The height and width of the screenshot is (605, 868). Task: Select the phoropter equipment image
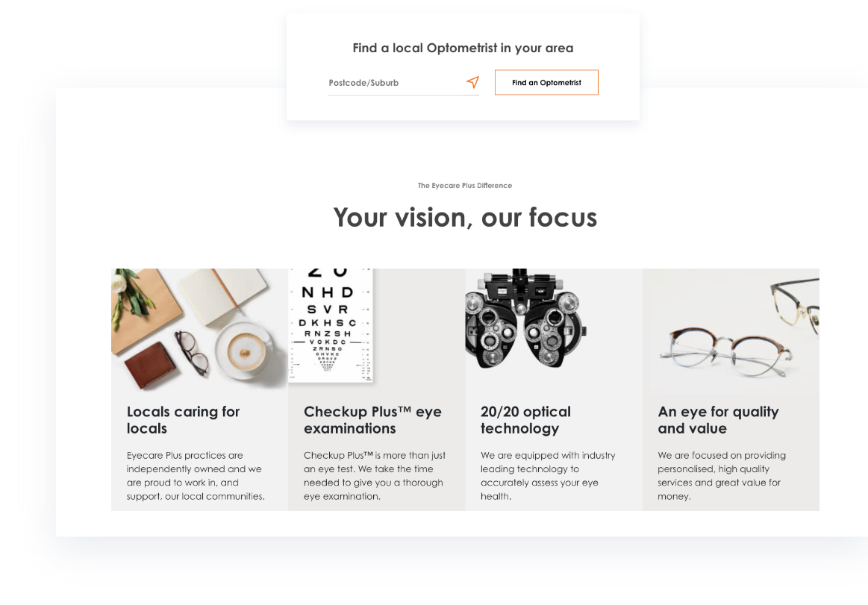pyautogui.click(x=525, y=319)
